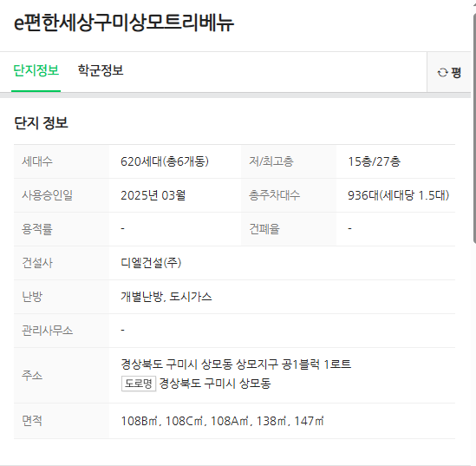Click the value 15층/27층

click(x=374, y=161)
